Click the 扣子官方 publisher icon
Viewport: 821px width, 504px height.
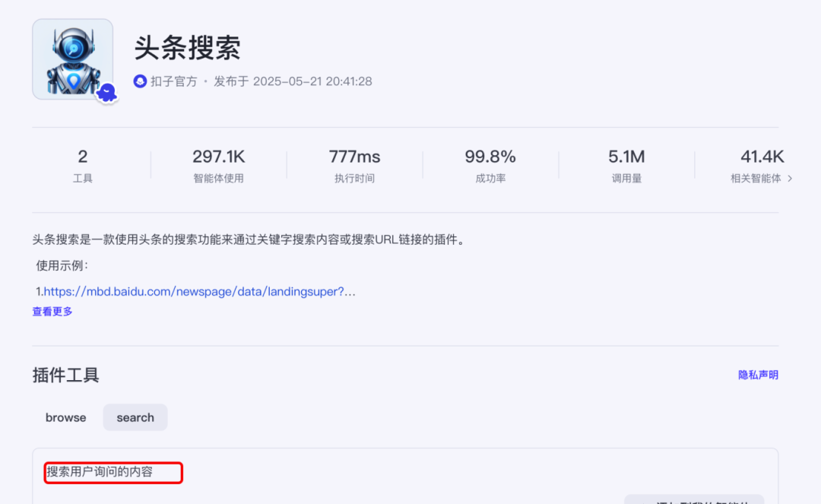tap(140, 81)
